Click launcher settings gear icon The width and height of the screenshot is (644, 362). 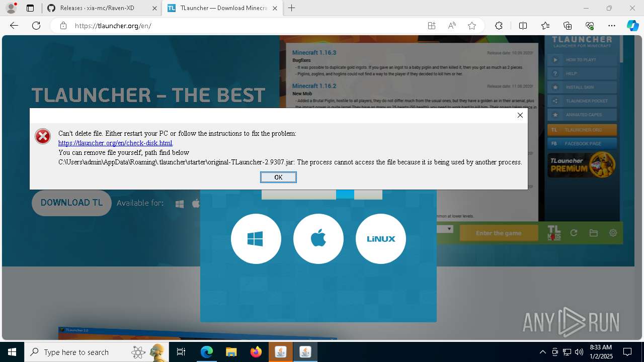coord(613,233)
